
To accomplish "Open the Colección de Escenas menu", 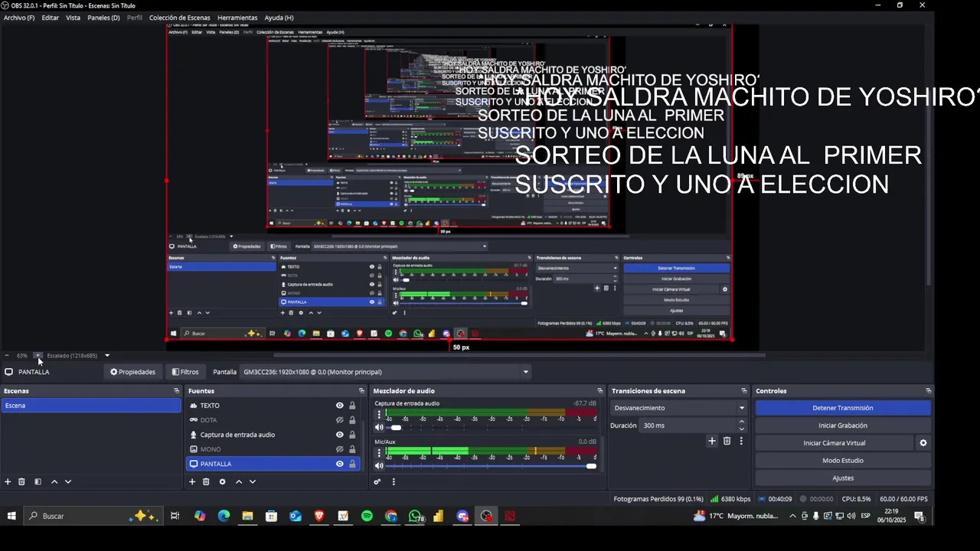I will pos(179,18).
